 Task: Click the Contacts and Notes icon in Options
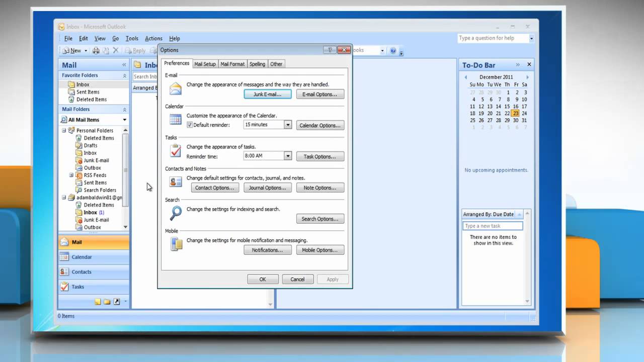coord(175,182)
